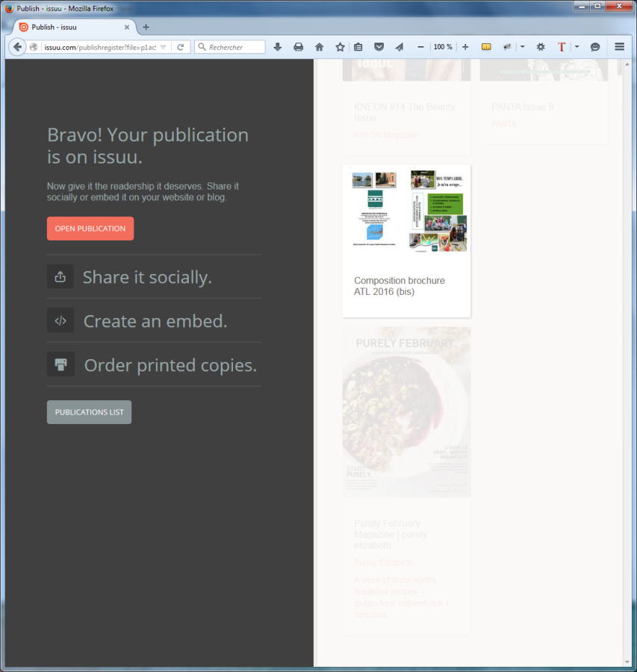
Task: Click the Bravo! Your publication heading
Action: point(148,146)
